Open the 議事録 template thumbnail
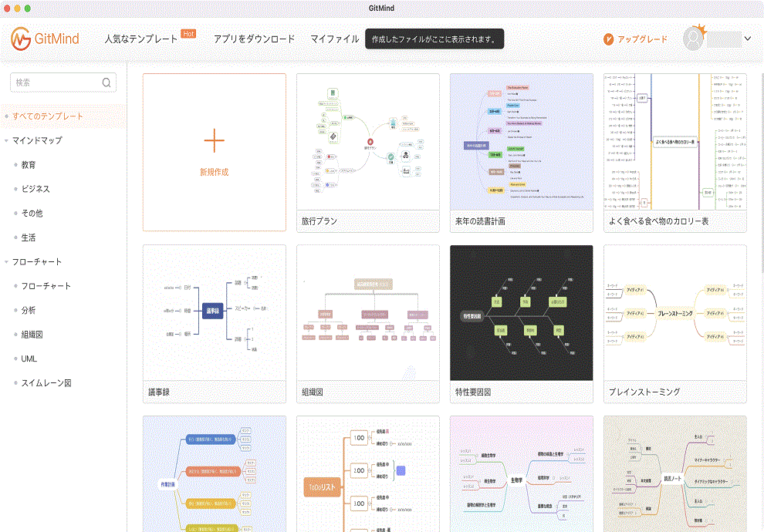 pos(215,312)
